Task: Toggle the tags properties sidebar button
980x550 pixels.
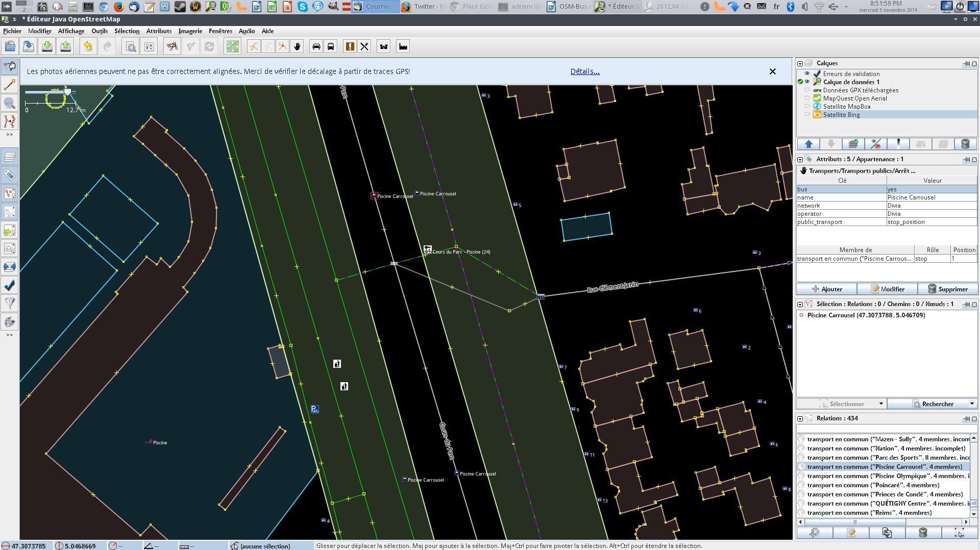Action: click(10, 175)
